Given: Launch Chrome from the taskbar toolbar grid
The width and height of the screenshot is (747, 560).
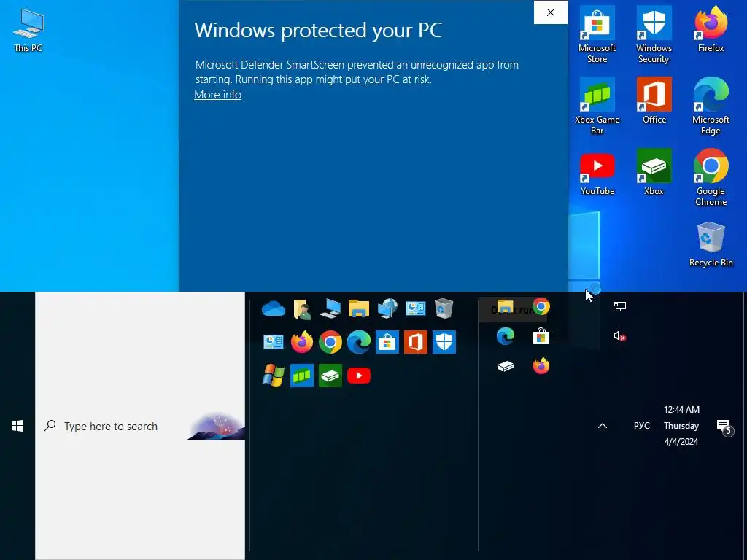Looking at the screenshot, I should pyautogui.click(x=330, y=342).
